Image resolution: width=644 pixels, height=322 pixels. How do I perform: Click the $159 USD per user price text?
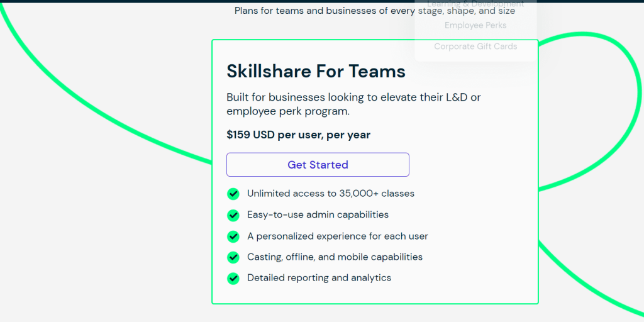(x=298, y=135)
